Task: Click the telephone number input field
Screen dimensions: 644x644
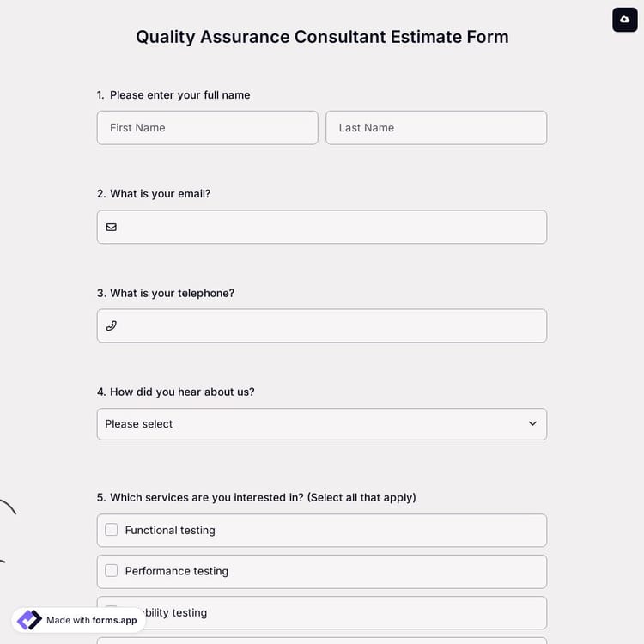Action: [331, 326]
